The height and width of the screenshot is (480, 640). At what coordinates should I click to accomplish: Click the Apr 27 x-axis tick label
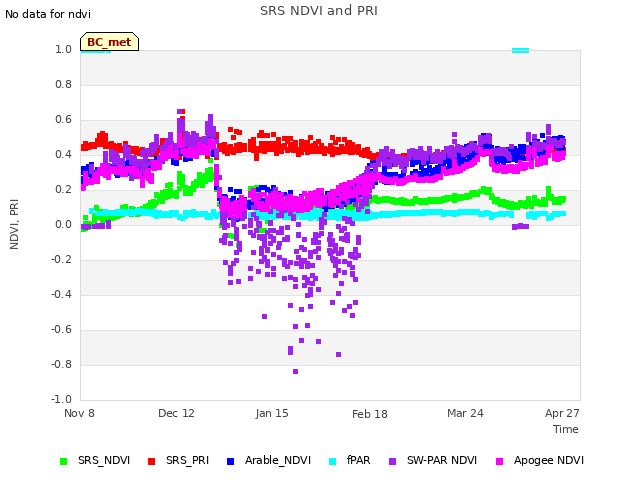(562, 413)
